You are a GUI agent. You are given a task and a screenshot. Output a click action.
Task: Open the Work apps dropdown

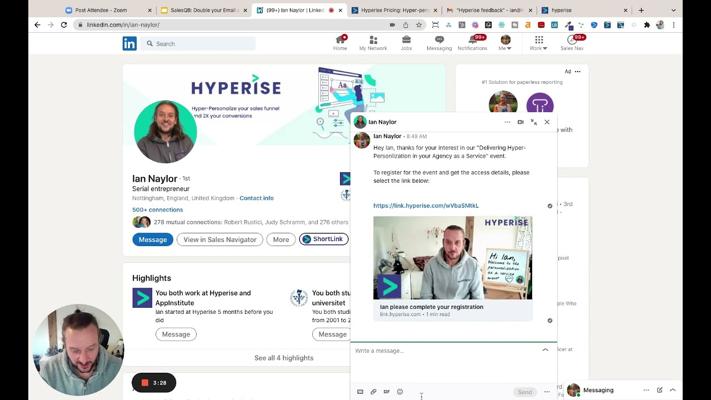coord(538,43)
